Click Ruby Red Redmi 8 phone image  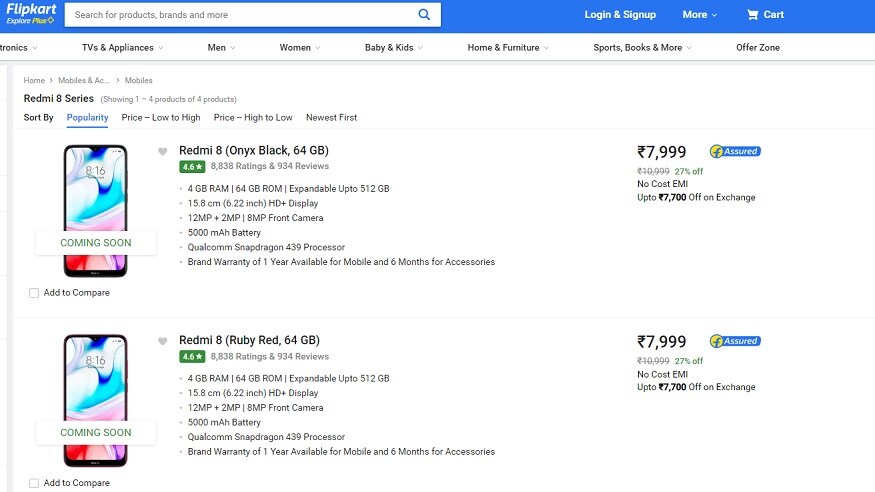pyautogui.click(x=95, y=401)
